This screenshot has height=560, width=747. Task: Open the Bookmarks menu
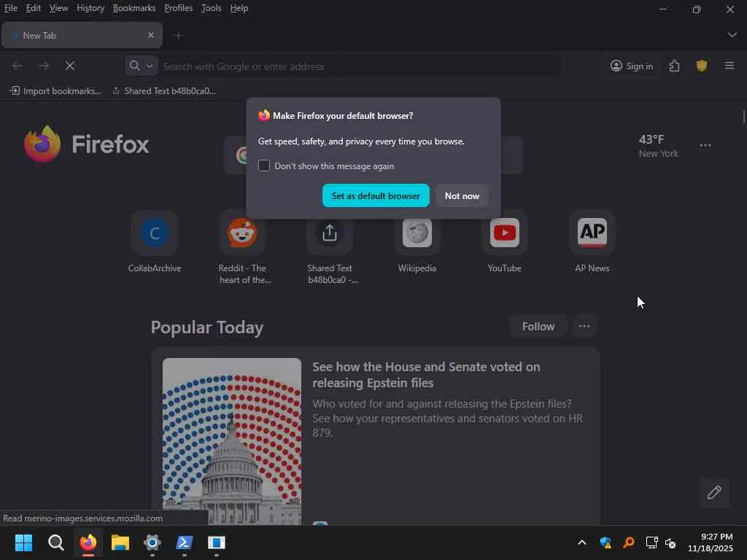134,8
